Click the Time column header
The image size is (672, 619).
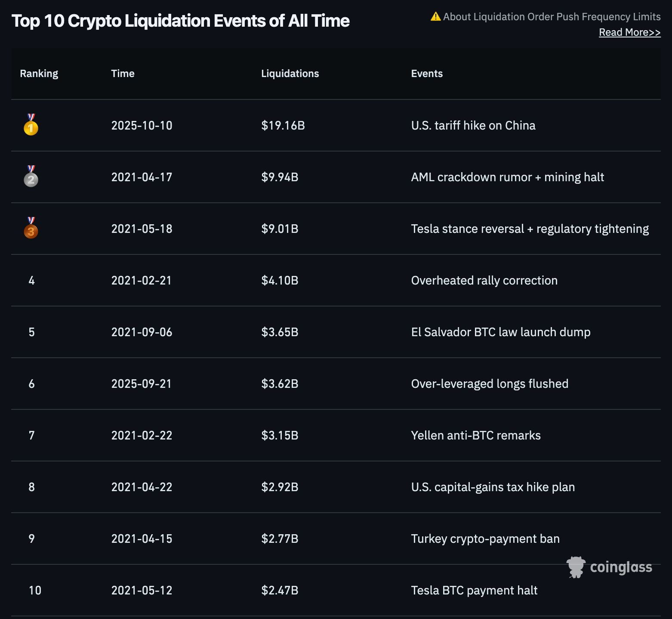(123, 74)
